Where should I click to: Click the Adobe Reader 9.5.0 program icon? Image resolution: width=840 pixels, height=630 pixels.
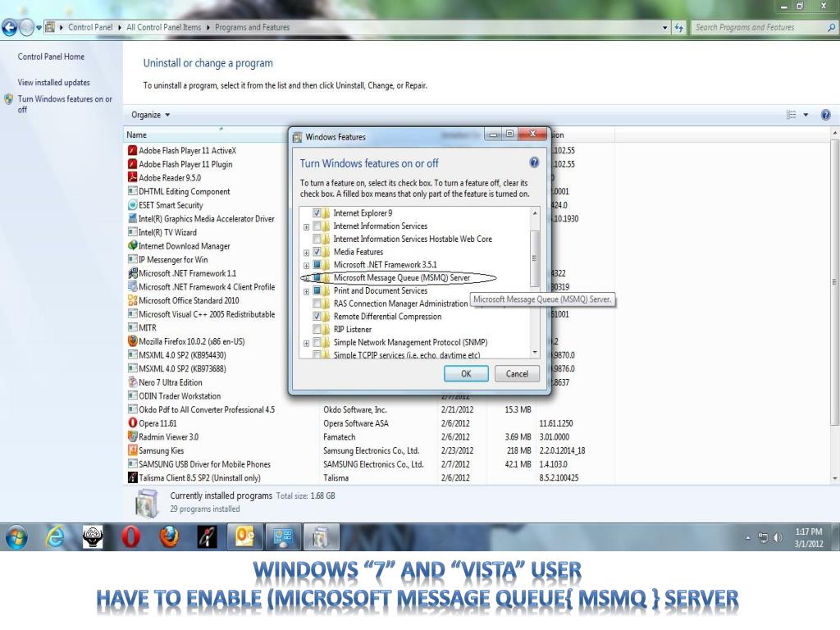(x=132, y=177)
